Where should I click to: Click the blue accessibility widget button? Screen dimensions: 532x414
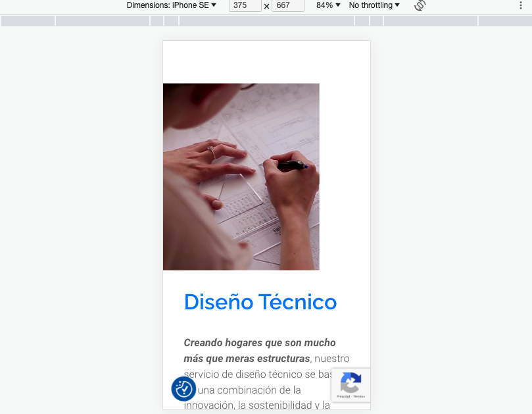point(183,388)
